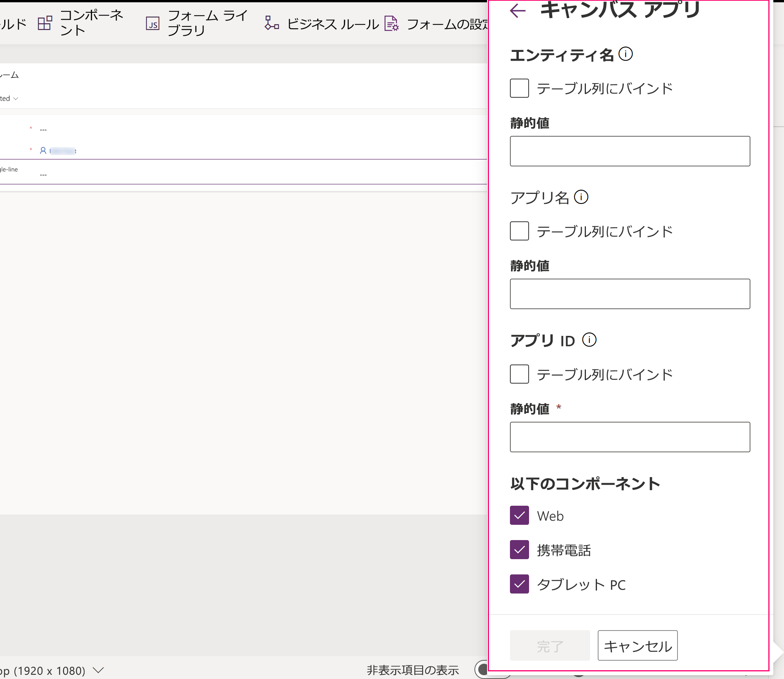Focus the エンティティ名 静的値 input
The image size is (784, 679).
[x=630, y=151]
